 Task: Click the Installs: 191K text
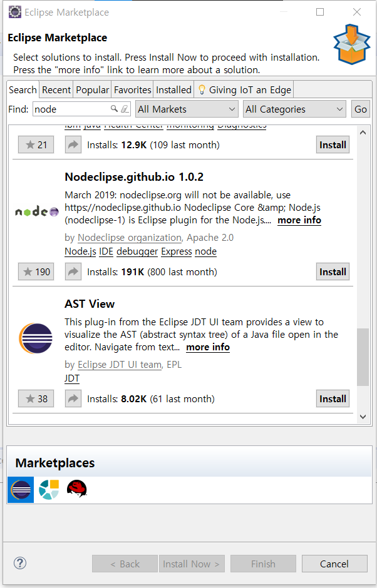[152, 272]
